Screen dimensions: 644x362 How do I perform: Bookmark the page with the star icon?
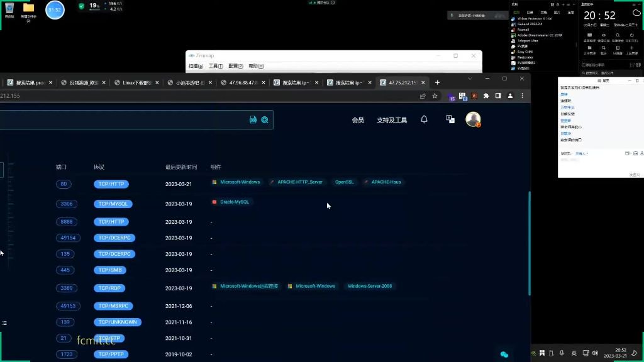(x=435, y=96)
